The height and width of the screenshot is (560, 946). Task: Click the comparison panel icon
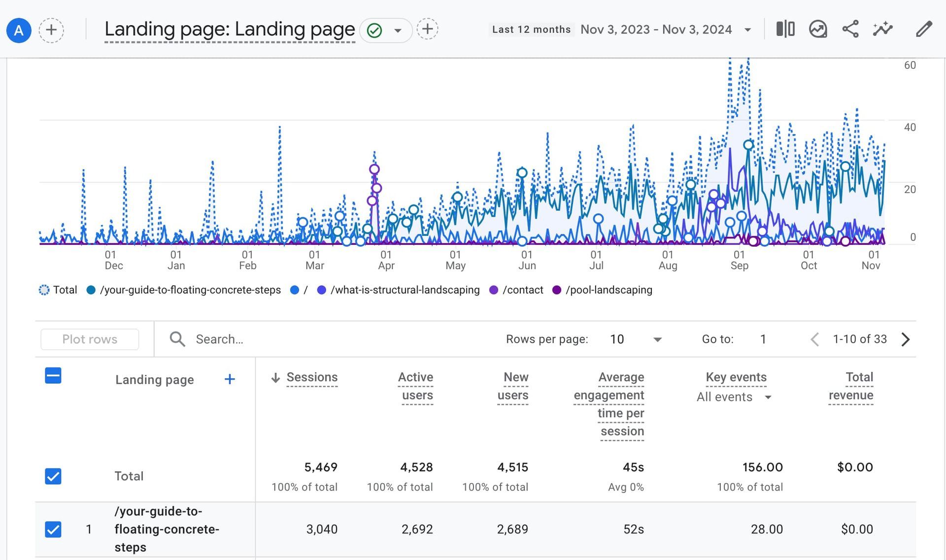(x=785, y=30)
